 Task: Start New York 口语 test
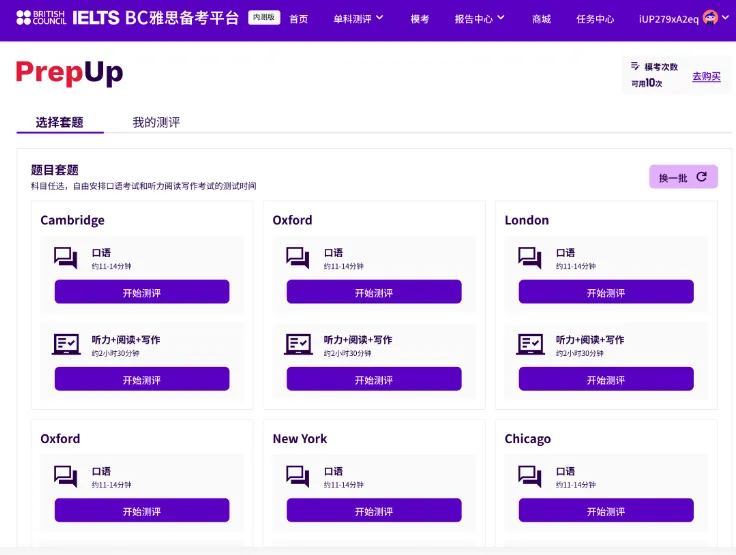[x=374, y=510]
